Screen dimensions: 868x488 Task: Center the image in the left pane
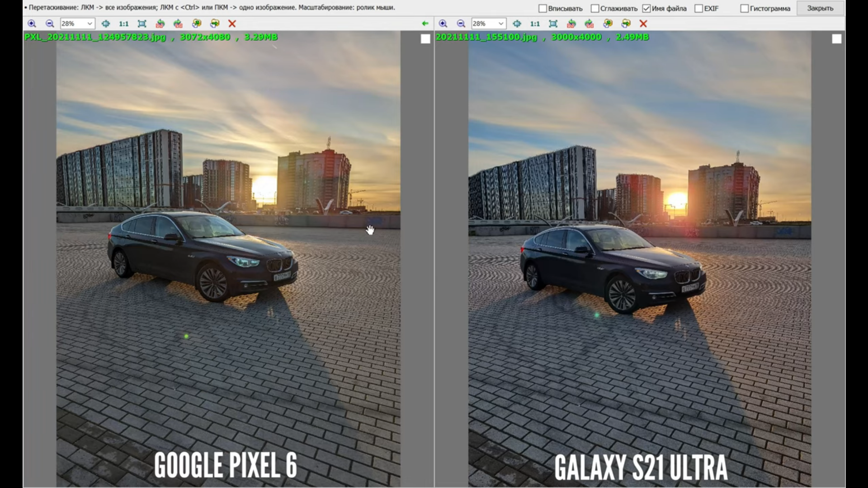[105, 23]
